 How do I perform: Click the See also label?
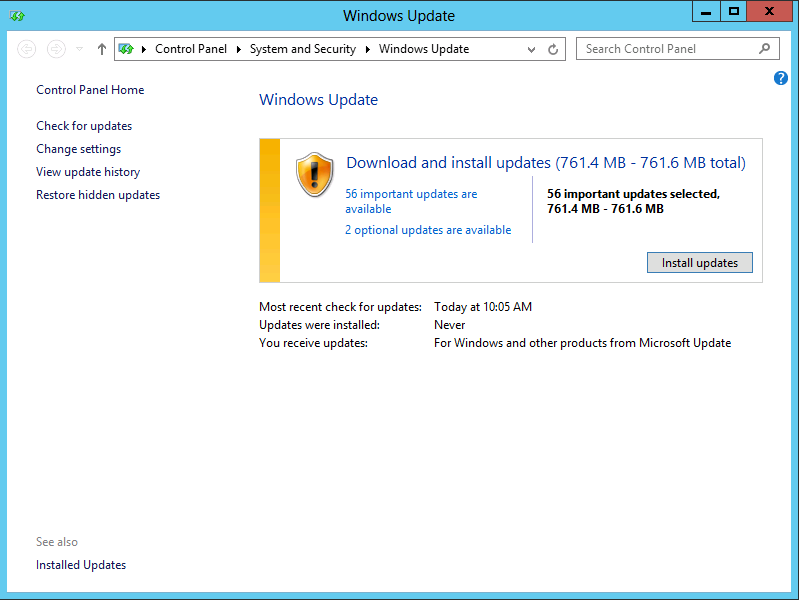pos(57,542)
